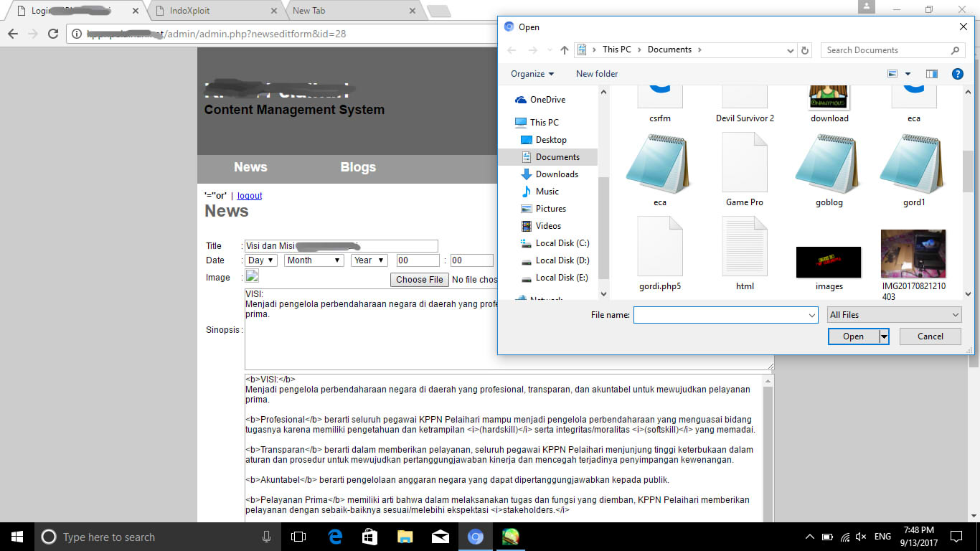
Task: Click the logout link
Action: coord(250,196)
